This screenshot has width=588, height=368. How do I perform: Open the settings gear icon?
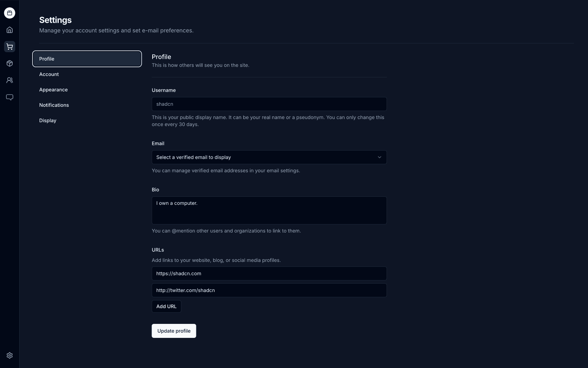click(x=9, y=355)
